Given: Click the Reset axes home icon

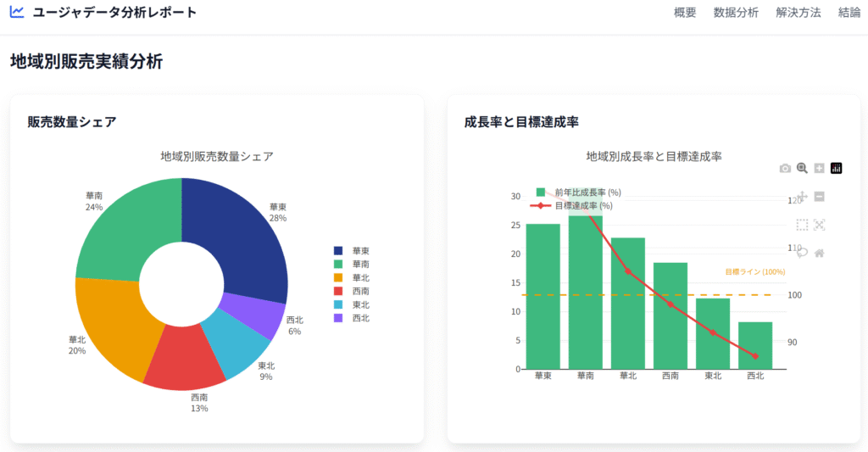Looking at the screenshot, I should pyautogui.click(x=819, y=253).
